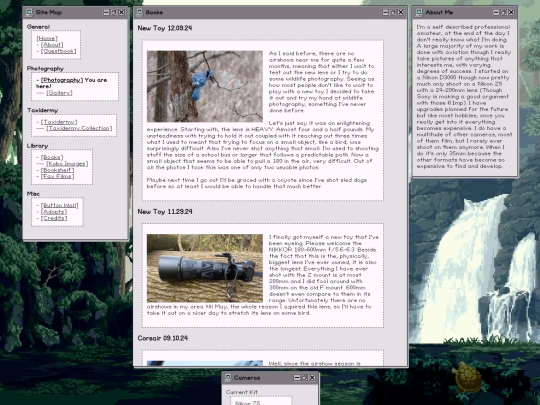Open the Gallery link
Viewport: 540px width, 405px height.
click(59, 93)
